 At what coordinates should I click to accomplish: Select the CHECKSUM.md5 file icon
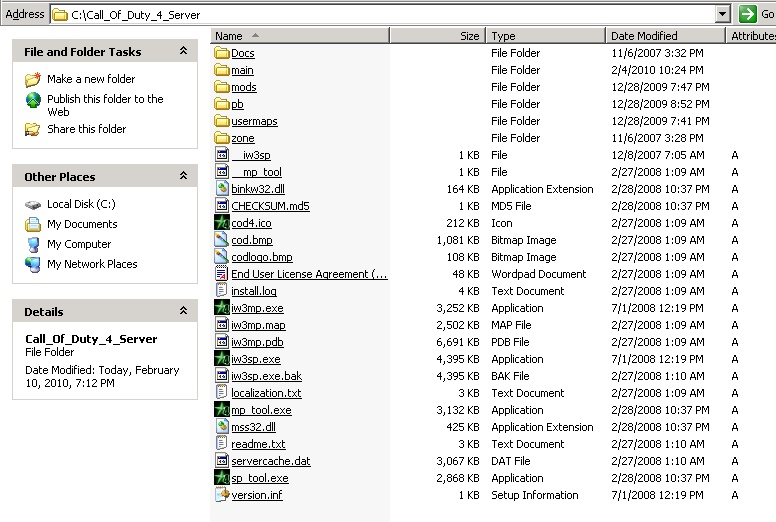(222, 205)
